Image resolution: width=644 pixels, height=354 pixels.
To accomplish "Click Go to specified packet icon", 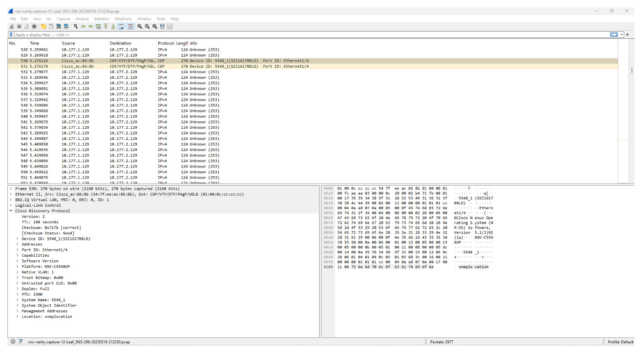I will 98,26.
